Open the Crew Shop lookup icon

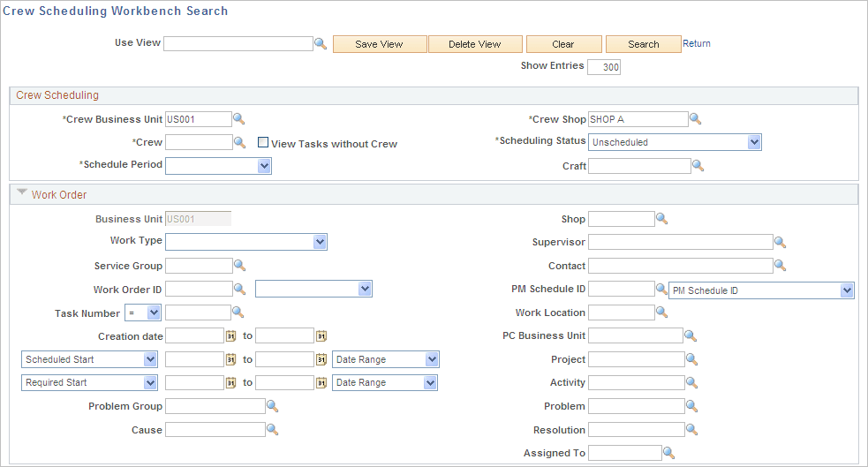[695, 119]
